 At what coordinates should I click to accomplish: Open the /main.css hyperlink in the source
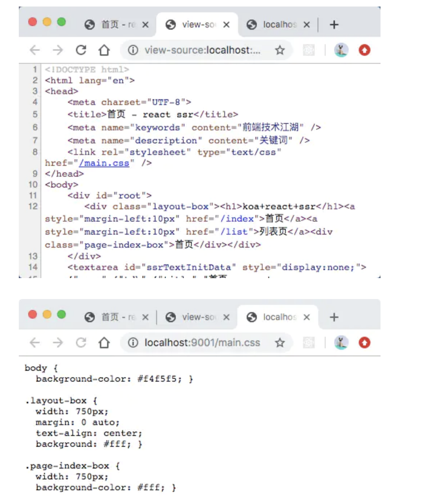(x=104, y=163)
